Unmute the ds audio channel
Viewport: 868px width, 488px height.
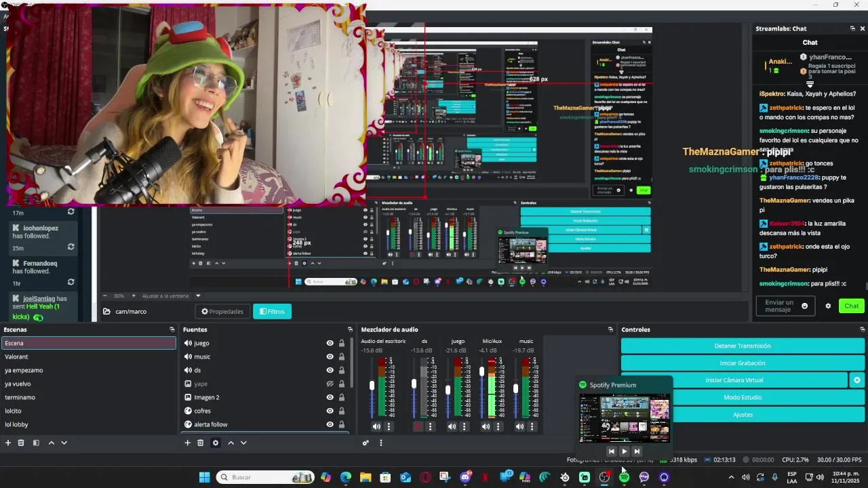(418, 426)
